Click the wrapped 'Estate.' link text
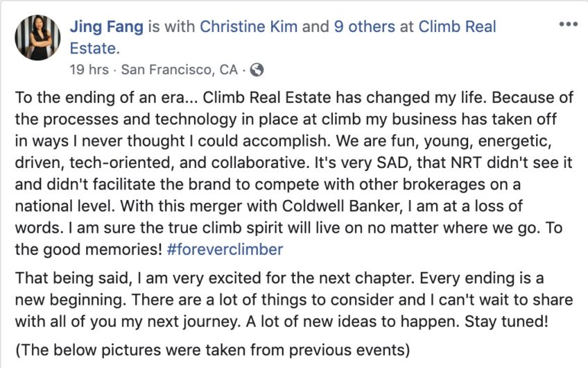The width and height of the screenshot is (588, 368). point(94,49)
